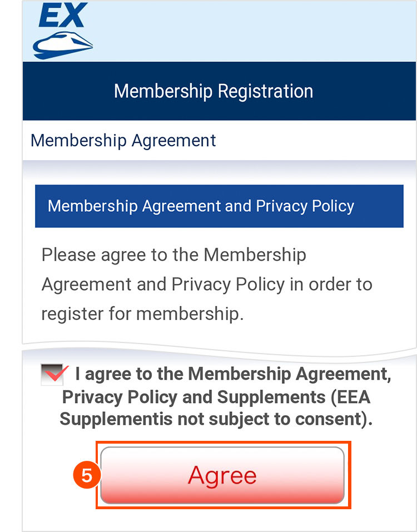Click 'I agree to the Membership Agreement' label
This screenshot has width=417, height=532.
[x=234, y=374]
